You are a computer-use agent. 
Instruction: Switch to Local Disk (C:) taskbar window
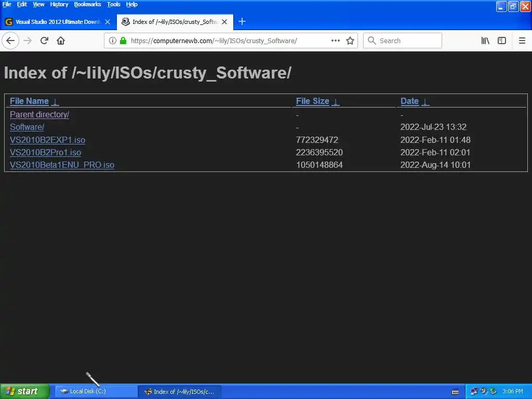click(x=96, y=391)
